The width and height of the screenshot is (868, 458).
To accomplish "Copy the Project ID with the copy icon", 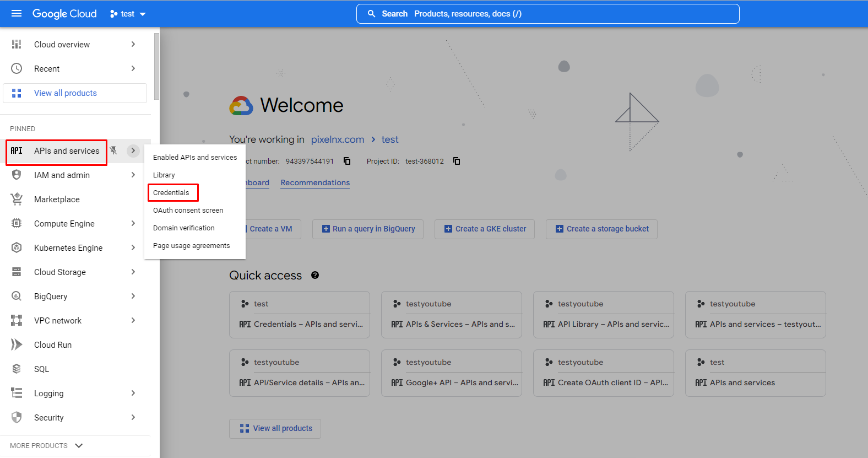I will coord(457,161).
